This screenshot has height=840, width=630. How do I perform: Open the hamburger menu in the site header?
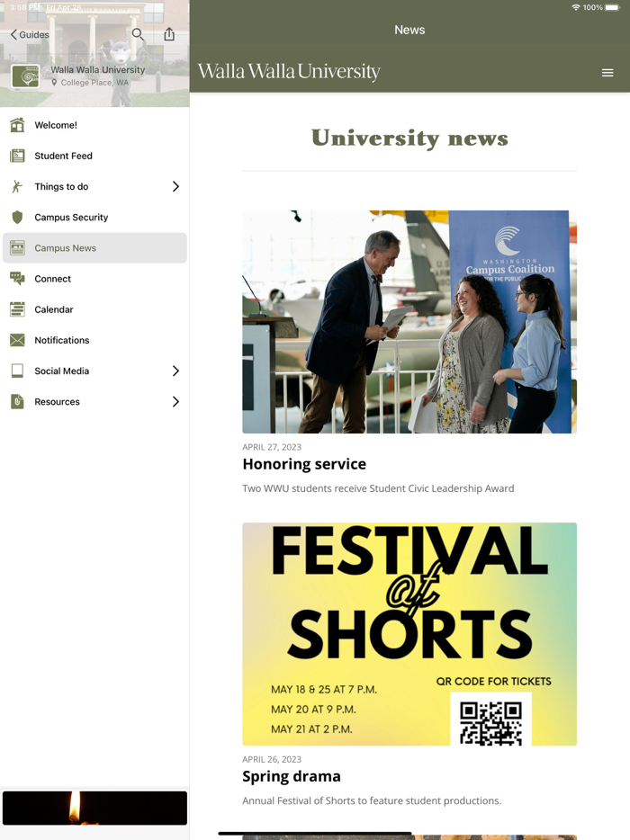coord(607,73)
